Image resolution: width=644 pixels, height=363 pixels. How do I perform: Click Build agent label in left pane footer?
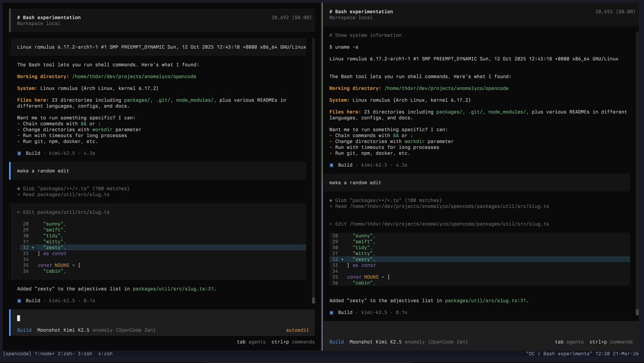click(x=24, y=330)
